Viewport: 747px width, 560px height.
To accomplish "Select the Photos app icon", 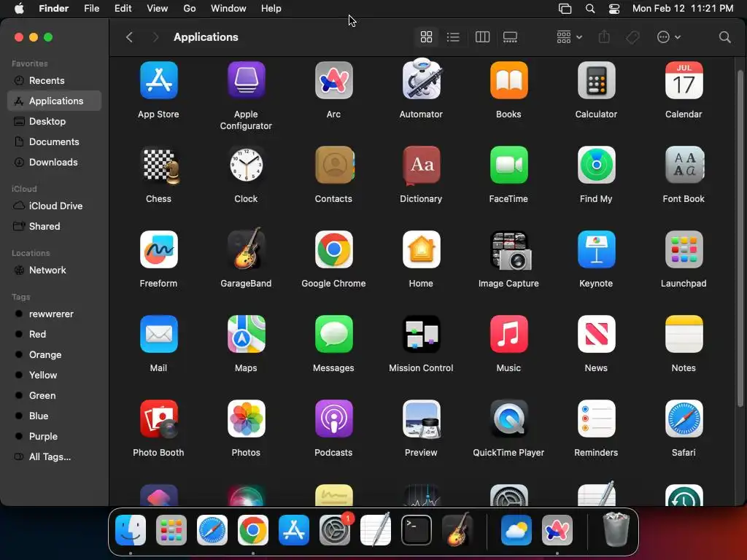I will pos(246,419).
